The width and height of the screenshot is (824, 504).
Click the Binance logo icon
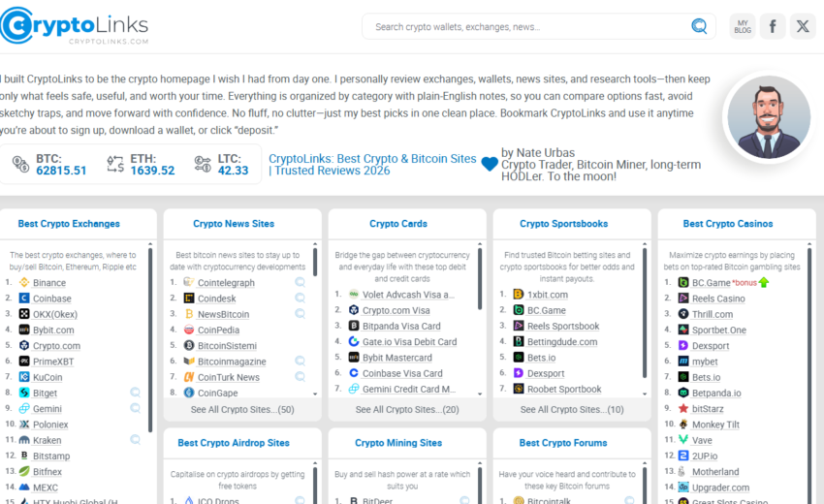click(x=24, y=282)
